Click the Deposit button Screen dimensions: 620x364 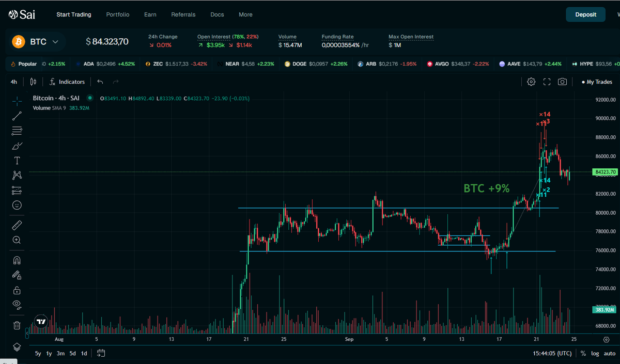[x=586, y=14]
